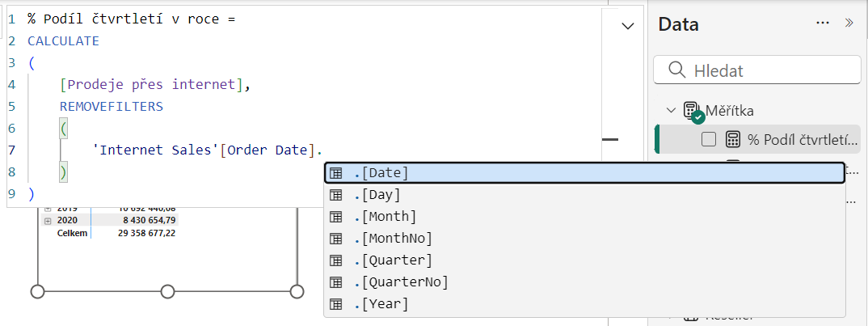868x326 pixels.
Task: Click bottom-center resize handle of the visual
Action: [168, 291]
